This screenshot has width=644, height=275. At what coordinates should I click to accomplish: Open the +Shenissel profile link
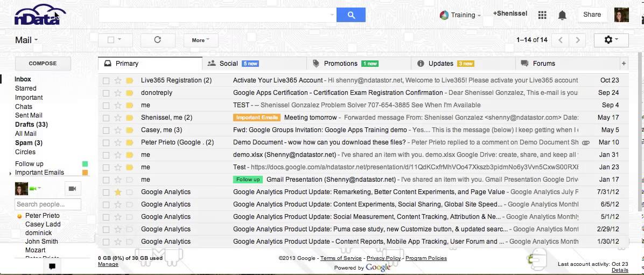tap(510, 13)
